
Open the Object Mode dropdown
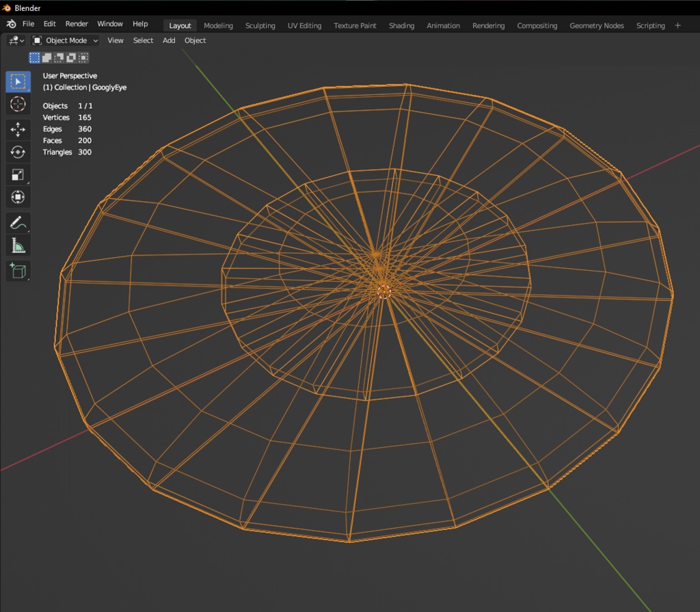click(x=66, y=40)
